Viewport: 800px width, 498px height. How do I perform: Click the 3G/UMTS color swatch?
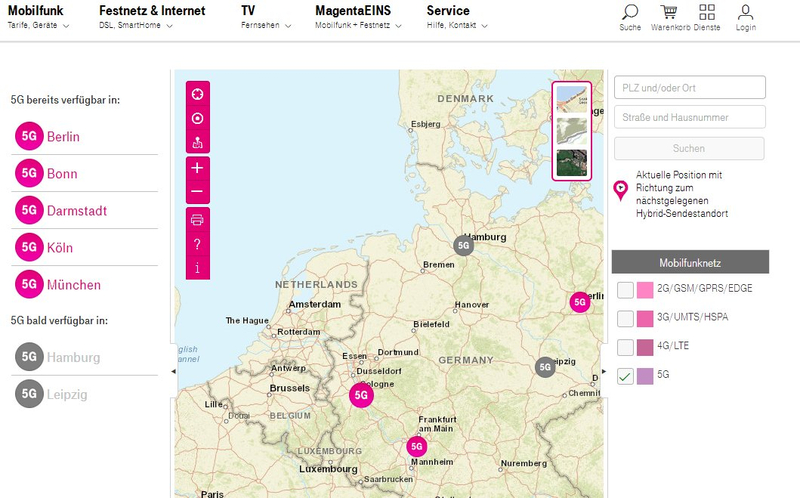pos(645,318)
